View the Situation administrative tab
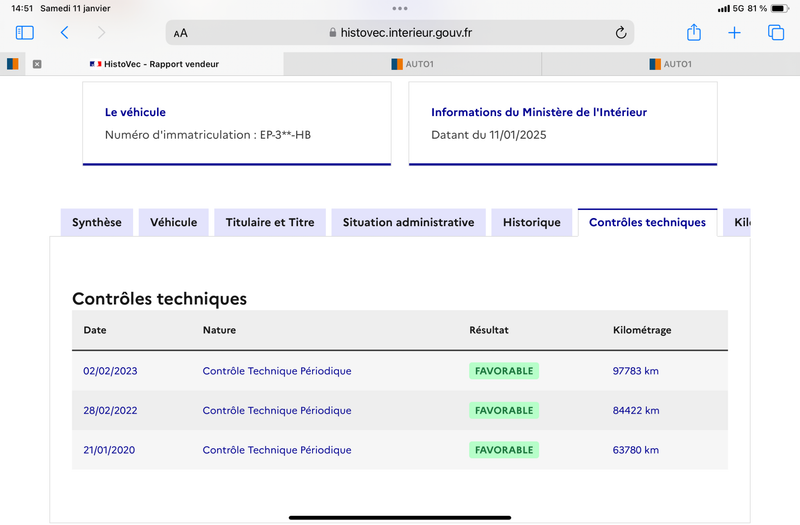The width and height of the screenshot is (800, 525). (409, 222)
